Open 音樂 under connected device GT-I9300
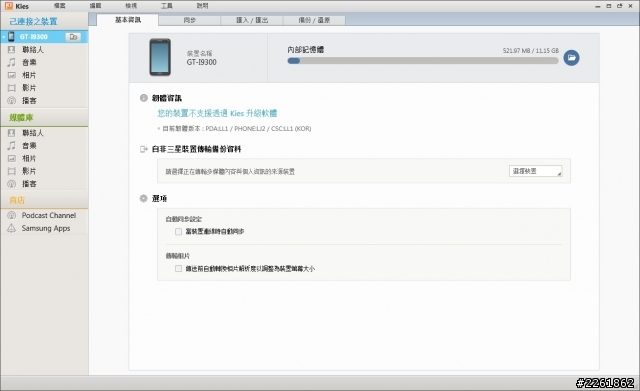 pyautogui.click(x=29, y=62)
